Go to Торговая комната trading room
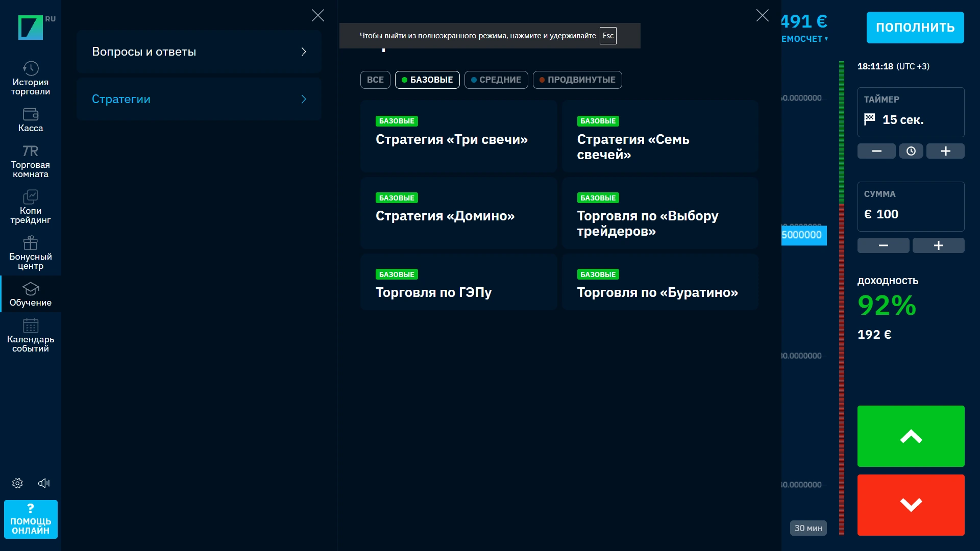 coord(31,161)
